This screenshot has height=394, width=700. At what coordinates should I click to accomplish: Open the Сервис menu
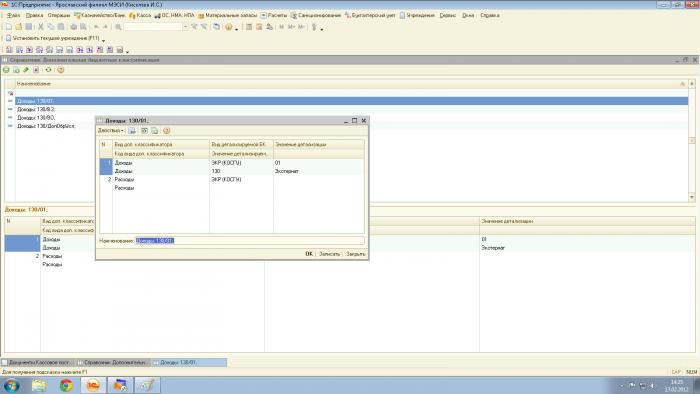click(448, 15)
